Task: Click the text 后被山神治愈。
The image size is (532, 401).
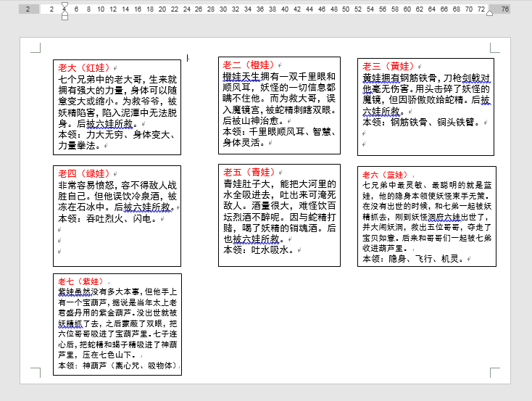Action: (x=254, y=121)
